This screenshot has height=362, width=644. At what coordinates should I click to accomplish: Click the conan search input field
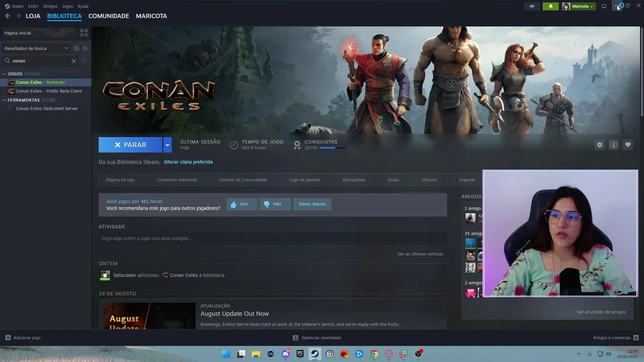[40, 61]
